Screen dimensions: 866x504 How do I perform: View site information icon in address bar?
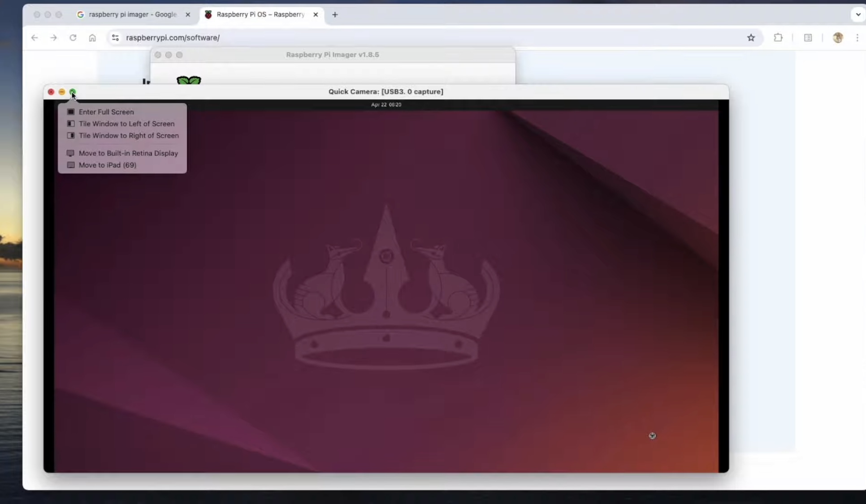pyautogui.click(x=115, y=38)
